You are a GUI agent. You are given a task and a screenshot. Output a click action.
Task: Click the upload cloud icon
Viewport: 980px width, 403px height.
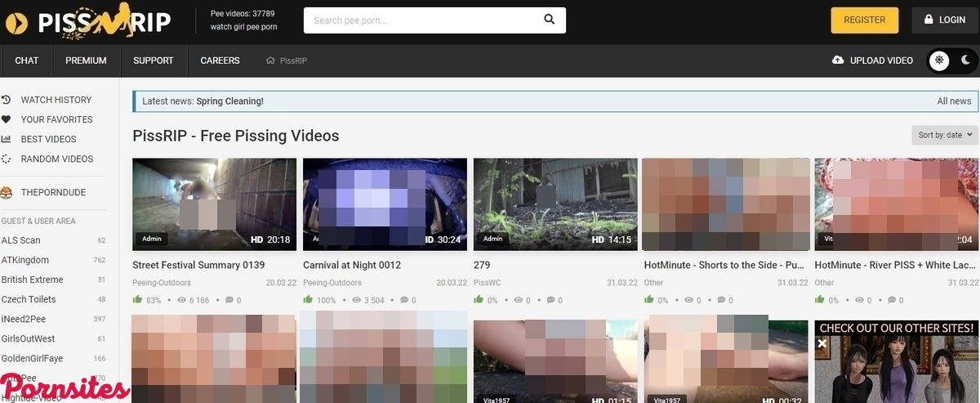click(x=838, y=60)
